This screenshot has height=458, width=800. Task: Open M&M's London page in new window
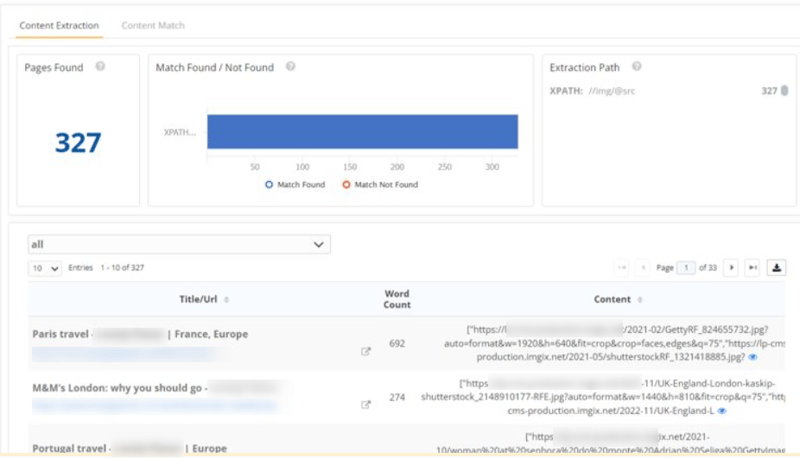(365, 404)
